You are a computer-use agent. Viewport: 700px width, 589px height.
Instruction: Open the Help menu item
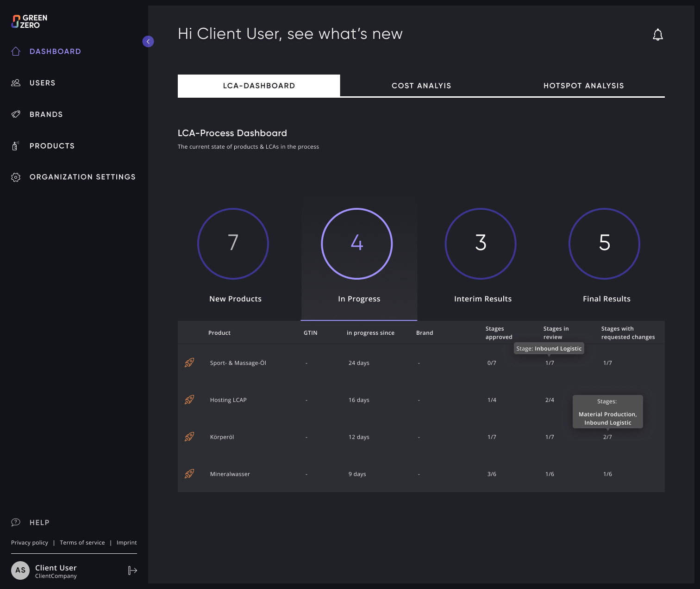pos(39,522)
